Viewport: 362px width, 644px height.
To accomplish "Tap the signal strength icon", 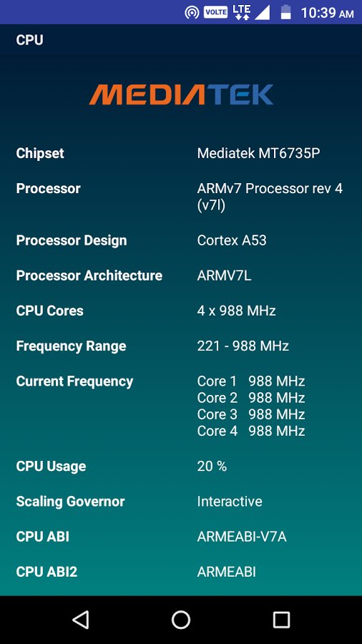I will 263,12.
